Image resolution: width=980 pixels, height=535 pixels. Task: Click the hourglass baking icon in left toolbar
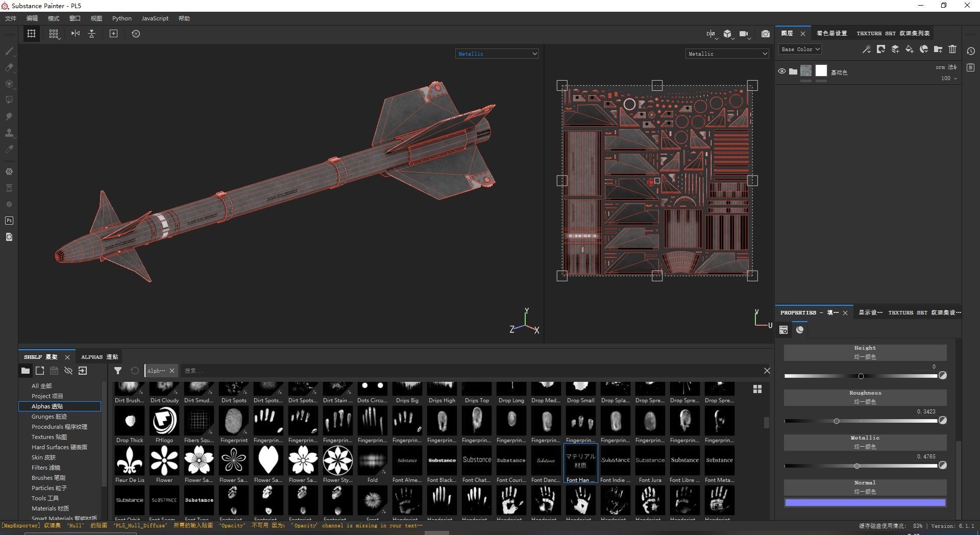(9, 188)
